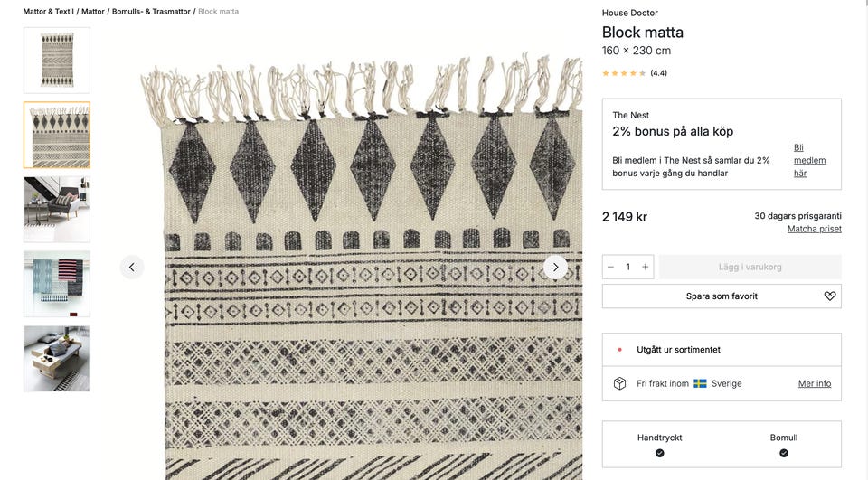This screenshot has width=868, height=480.
Task: Click the plus quantity icon
Action: tap(646, 267)
